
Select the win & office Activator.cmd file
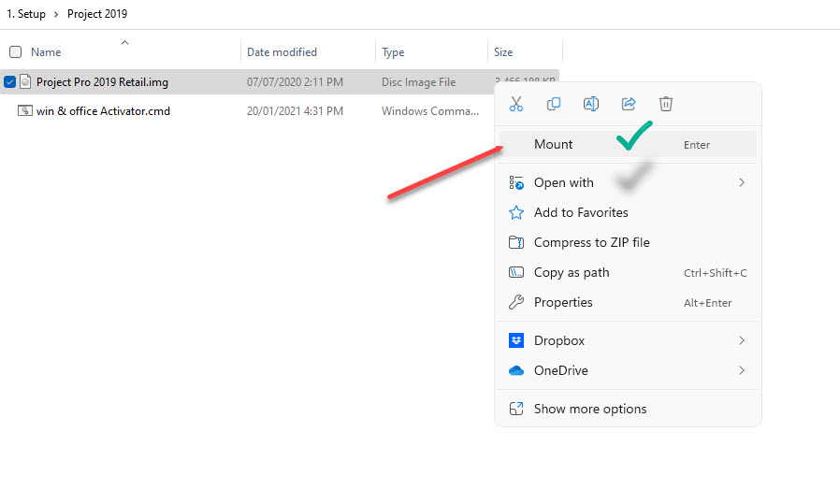pyautogui.click(x=104, y=111)
